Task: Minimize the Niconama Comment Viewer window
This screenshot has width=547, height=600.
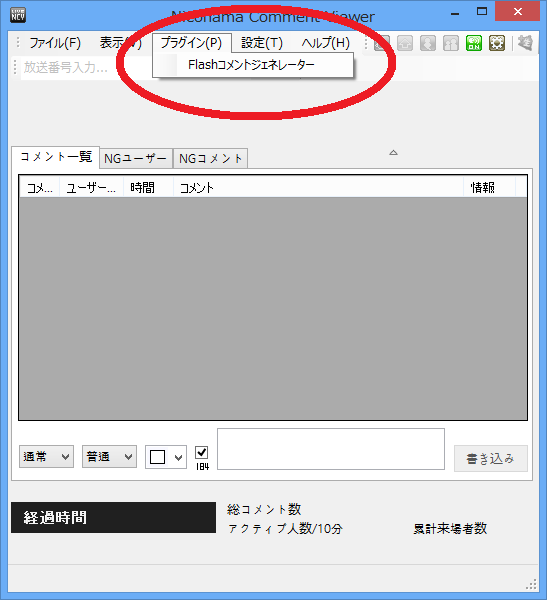Action: [x=455, y=12]
